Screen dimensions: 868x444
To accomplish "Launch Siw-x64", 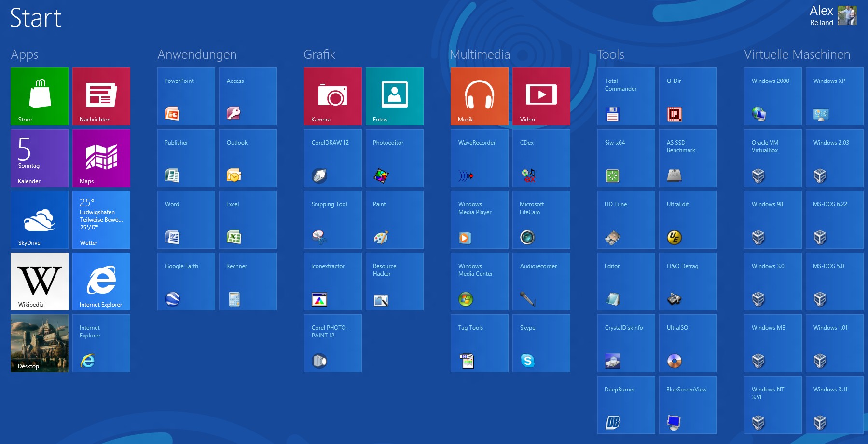I will (626, 158).
